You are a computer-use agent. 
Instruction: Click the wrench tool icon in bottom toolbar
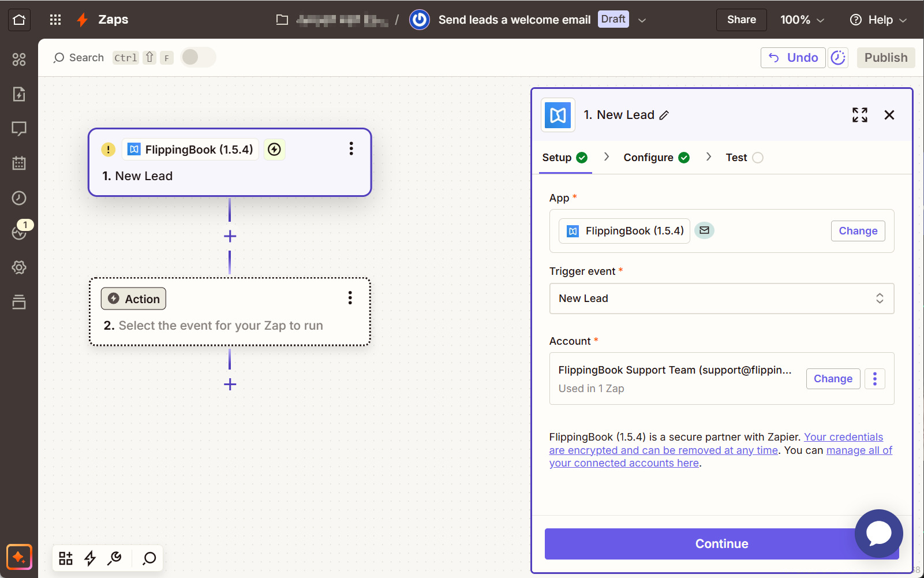click(114, 558)
